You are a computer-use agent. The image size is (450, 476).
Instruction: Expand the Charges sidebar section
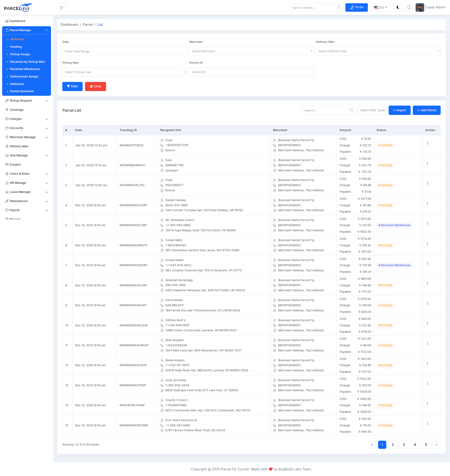pyautogui.click(x=16, y=119)
